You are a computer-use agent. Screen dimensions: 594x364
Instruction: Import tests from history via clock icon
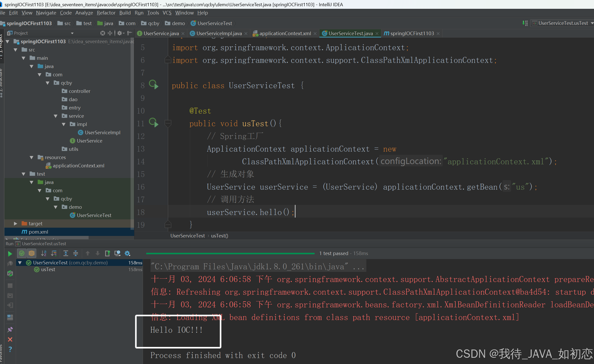point(117,254)
